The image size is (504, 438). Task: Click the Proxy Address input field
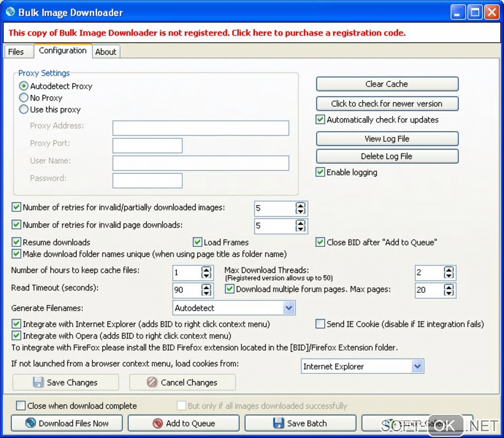click(201, 128)
